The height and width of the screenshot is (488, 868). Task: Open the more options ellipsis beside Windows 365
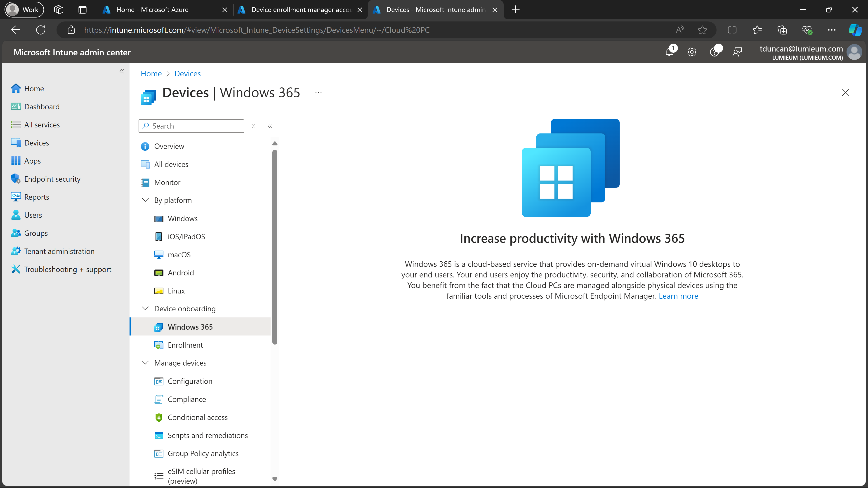(x=318, y=93)
